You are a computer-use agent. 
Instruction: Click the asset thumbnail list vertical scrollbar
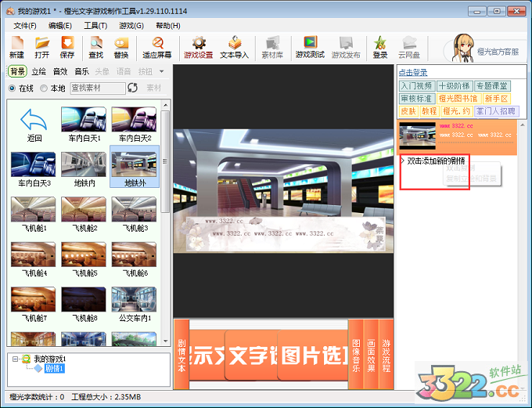[165, 157]
